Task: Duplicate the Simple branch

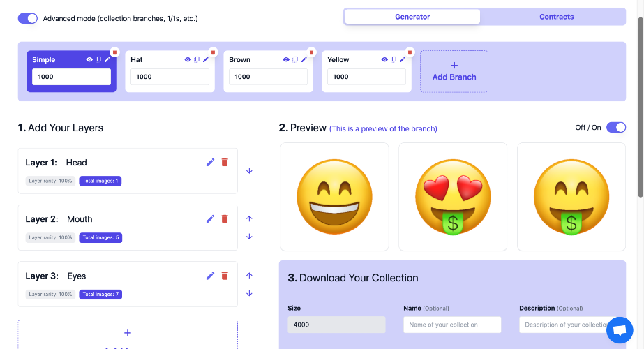Action: (98, 59)
